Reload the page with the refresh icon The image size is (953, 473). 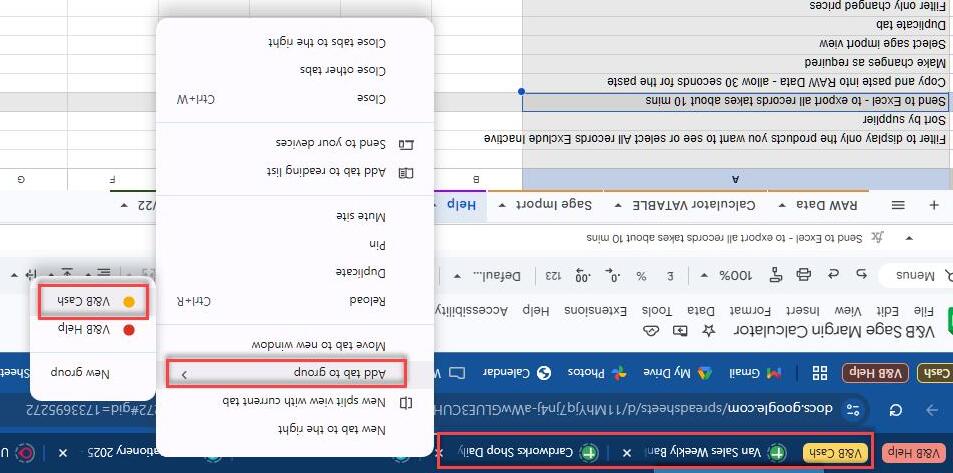(896, 410)
